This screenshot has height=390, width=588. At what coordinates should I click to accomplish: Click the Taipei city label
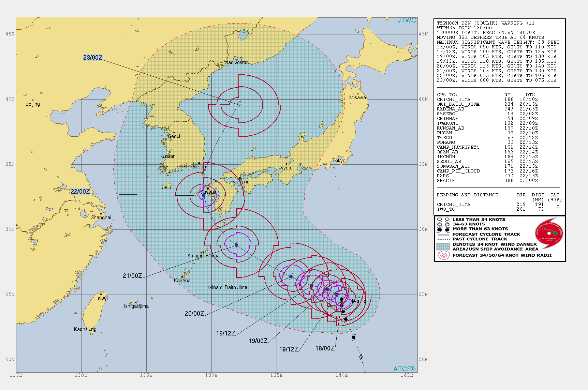[101, 298]
